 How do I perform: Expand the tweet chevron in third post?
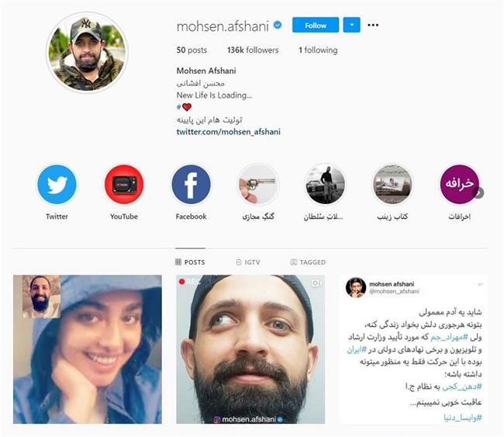tap(480, 284)
